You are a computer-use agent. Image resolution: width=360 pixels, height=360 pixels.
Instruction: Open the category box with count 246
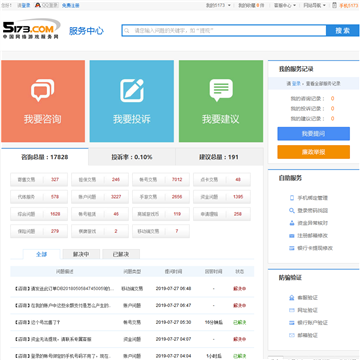[100, 179]
